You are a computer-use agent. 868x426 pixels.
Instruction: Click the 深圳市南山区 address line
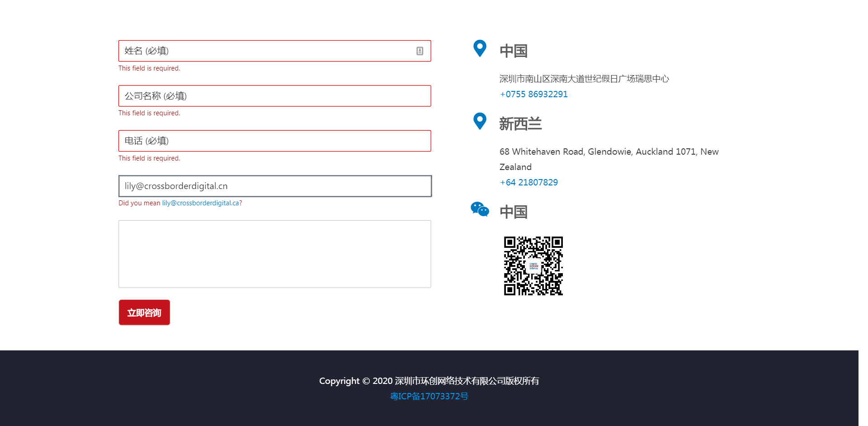pos(584,79)
